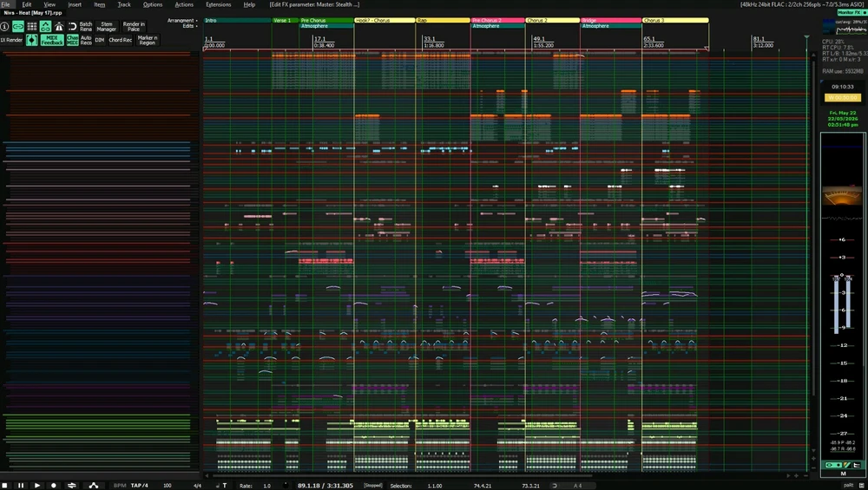Image resolution: width=868 pixels, height=490 pixels.
Task: Select the Chorus 2 region
Action: (x=552, y=21)
